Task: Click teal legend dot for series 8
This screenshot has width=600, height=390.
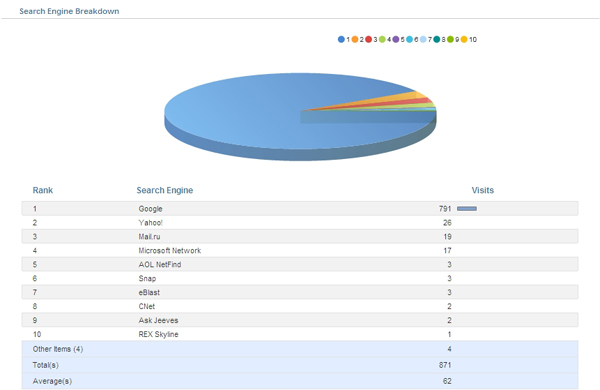Action: tap(437, 39)
